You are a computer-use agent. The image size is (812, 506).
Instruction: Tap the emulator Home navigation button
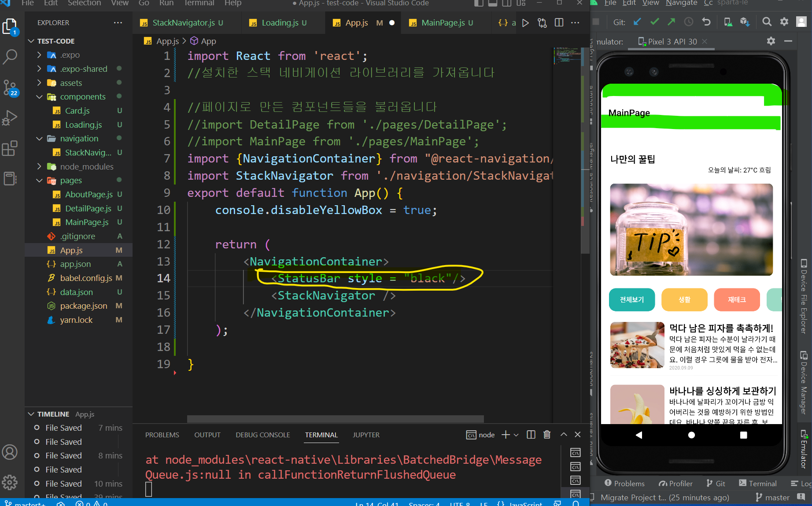pyautogui.click(x=691, y=435)
